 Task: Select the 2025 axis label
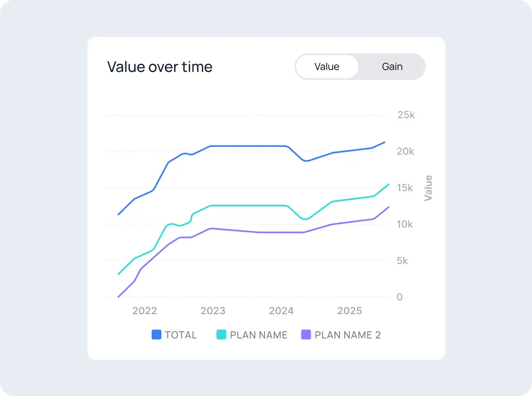click(349, 311)
